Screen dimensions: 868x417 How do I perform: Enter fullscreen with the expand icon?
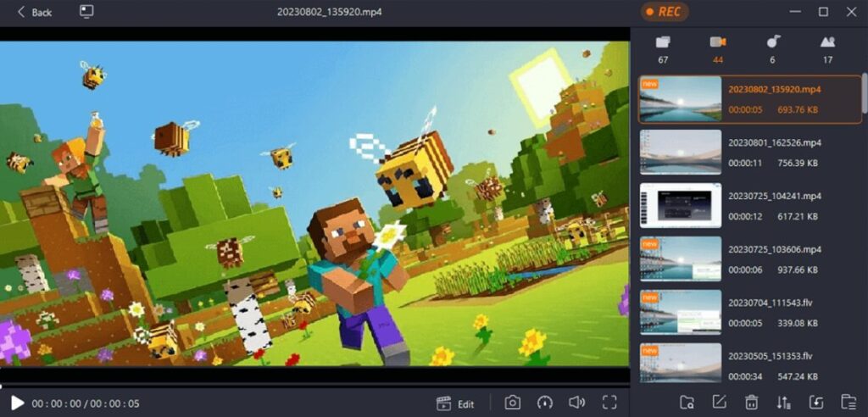point(609,403)
